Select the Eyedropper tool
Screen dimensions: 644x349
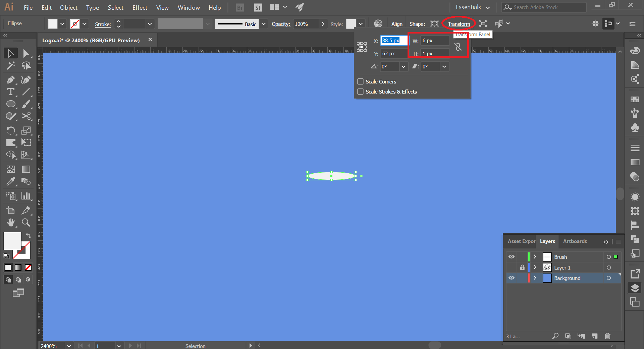(11, 181)
